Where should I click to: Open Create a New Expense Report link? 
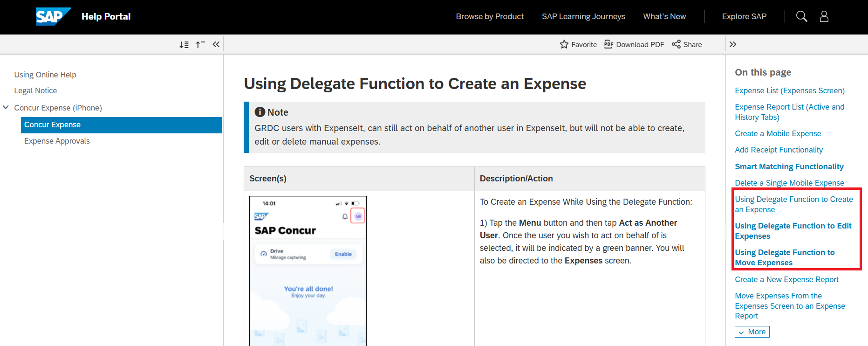[786, 279]
